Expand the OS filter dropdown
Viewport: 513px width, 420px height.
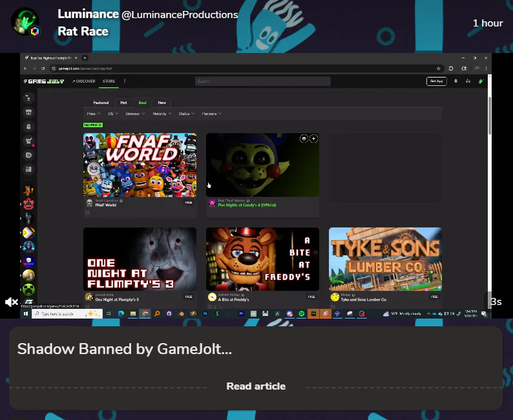point(113,114)
